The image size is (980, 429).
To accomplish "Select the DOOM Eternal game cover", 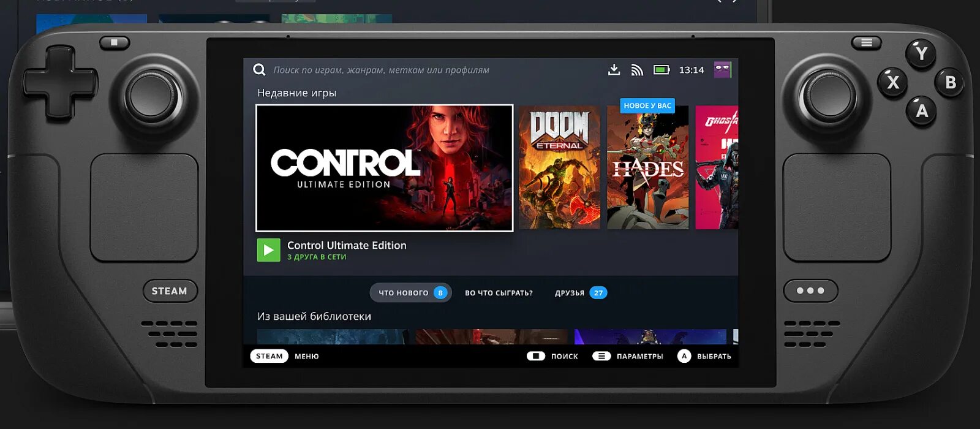I will pyautogui.click(x=559, y=167).
